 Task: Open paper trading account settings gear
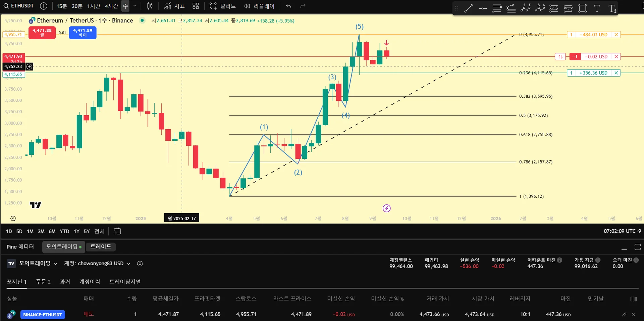pos(140,264)
